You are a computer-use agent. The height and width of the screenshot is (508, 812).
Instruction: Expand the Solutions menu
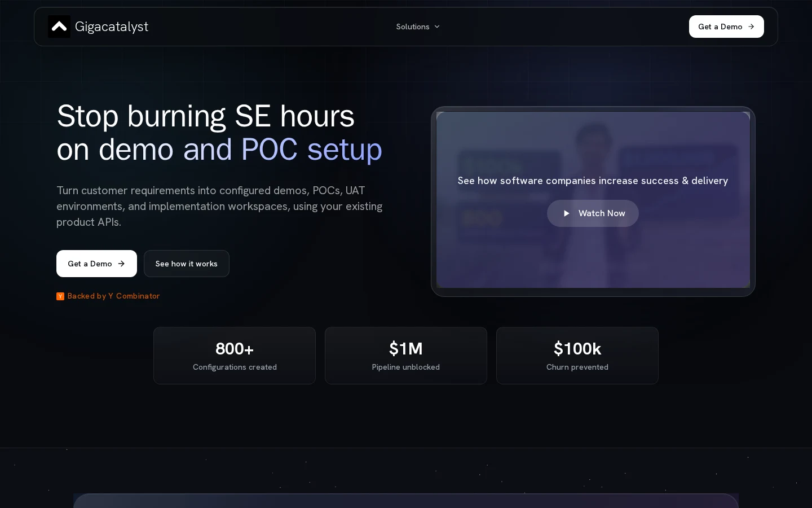pyautogui.click(x=418, y=27)
